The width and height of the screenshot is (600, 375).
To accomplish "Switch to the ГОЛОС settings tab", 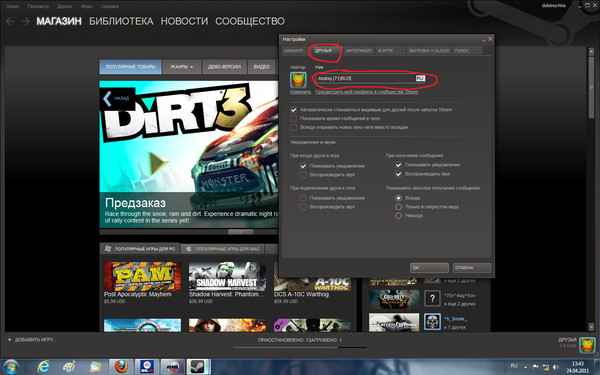I will pyautogui.click(x=466, y=51).
